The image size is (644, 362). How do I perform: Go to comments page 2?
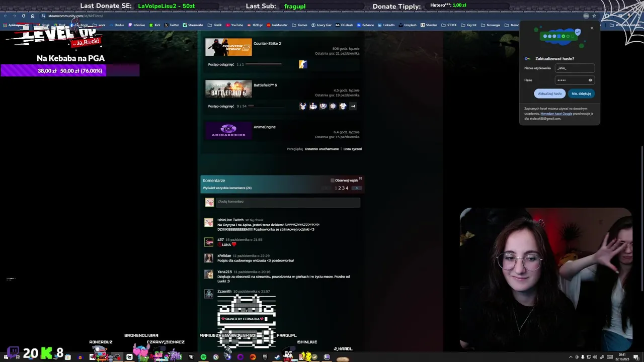[x=340, y=188]
